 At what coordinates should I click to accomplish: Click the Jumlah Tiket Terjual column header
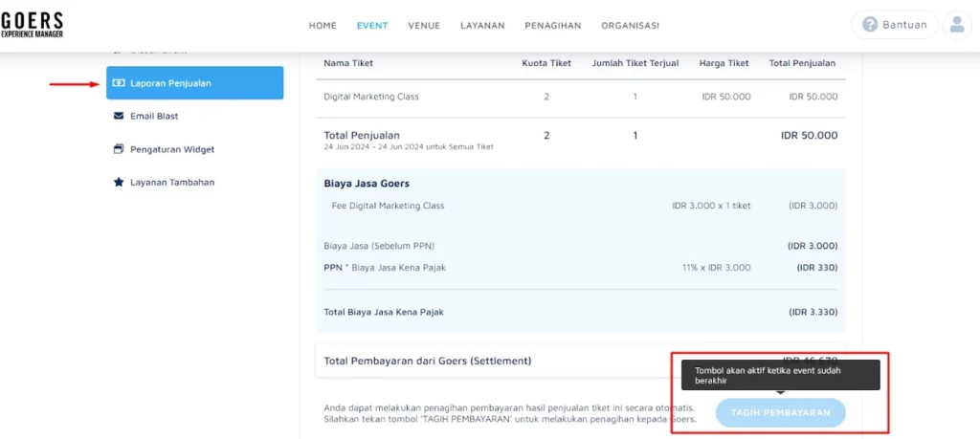click(x=635, y=63)
